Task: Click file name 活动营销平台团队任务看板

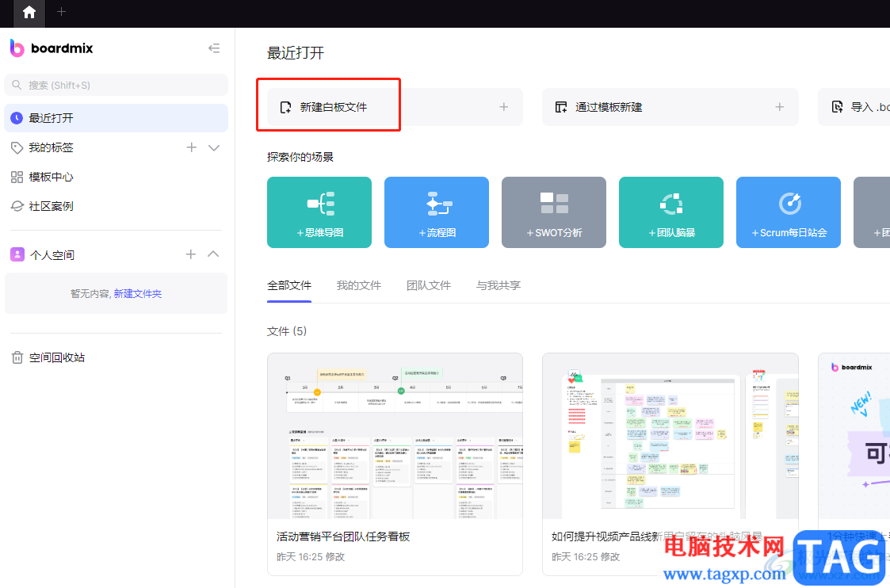Action: [343, 537]
